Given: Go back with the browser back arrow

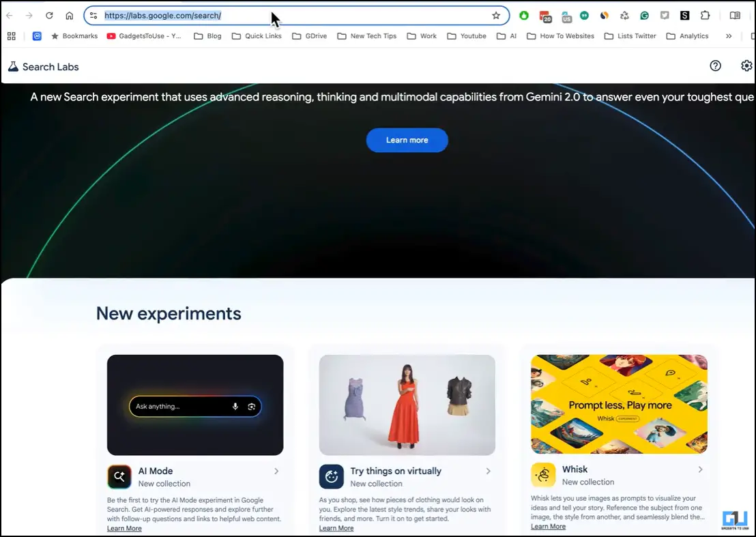Looking at the screenshot, I should point(9,16).
